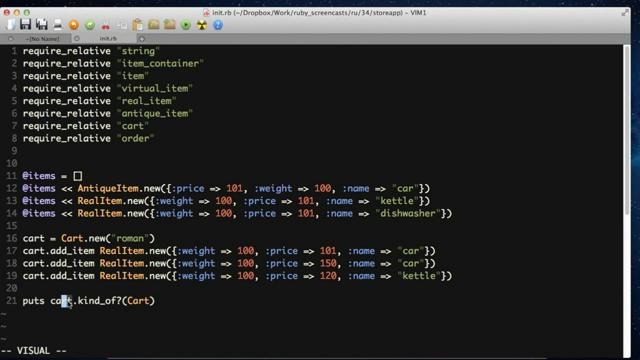
Task: Redo change with green arrow icon
Action: [90, 25]
